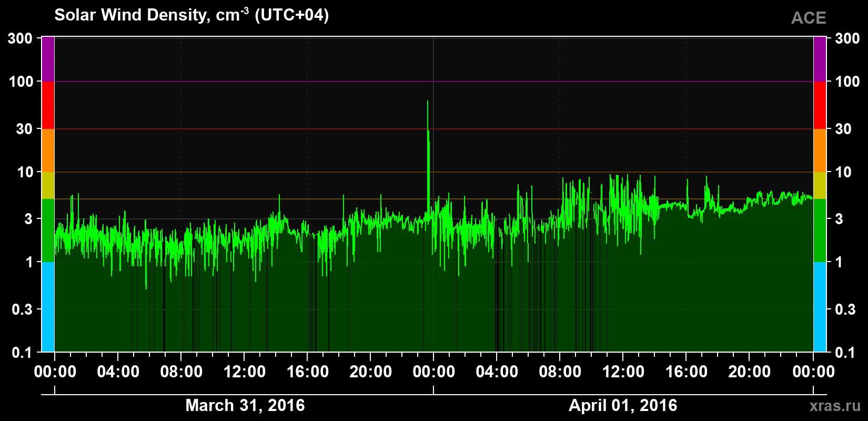Click the 16:00 tick label under April 01
The height and width of the screenshot is (421, 868).
pos(687,372)
